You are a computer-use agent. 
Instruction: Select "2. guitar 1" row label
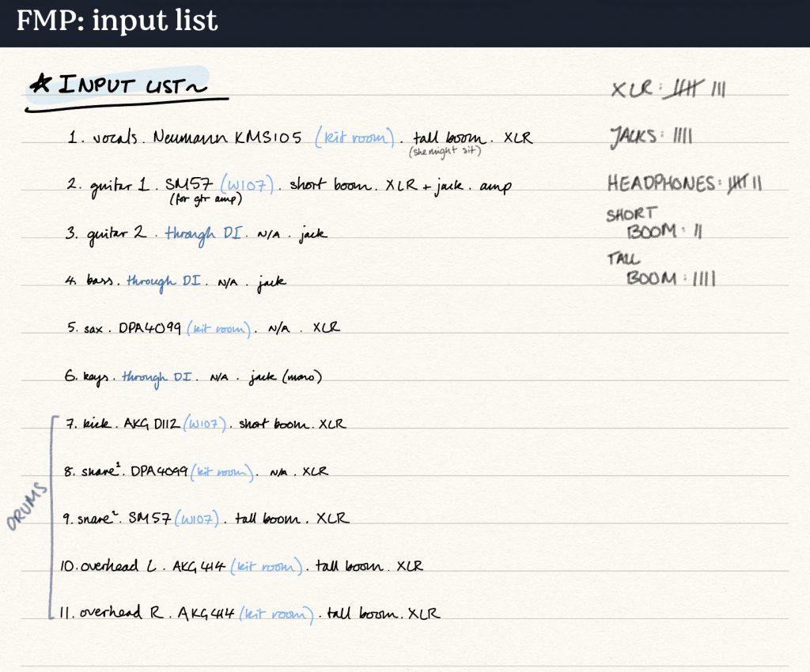click(108, 186)
